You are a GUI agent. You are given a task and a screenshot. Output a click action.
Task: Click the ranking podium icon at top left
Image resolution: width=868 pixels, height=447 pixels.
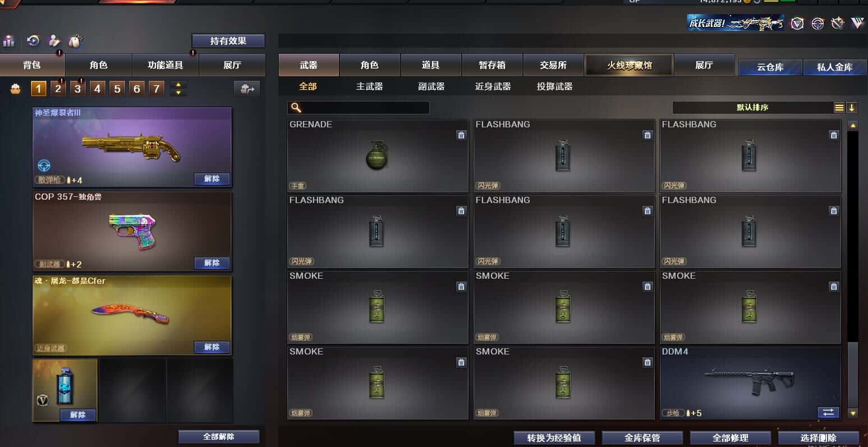8,40
